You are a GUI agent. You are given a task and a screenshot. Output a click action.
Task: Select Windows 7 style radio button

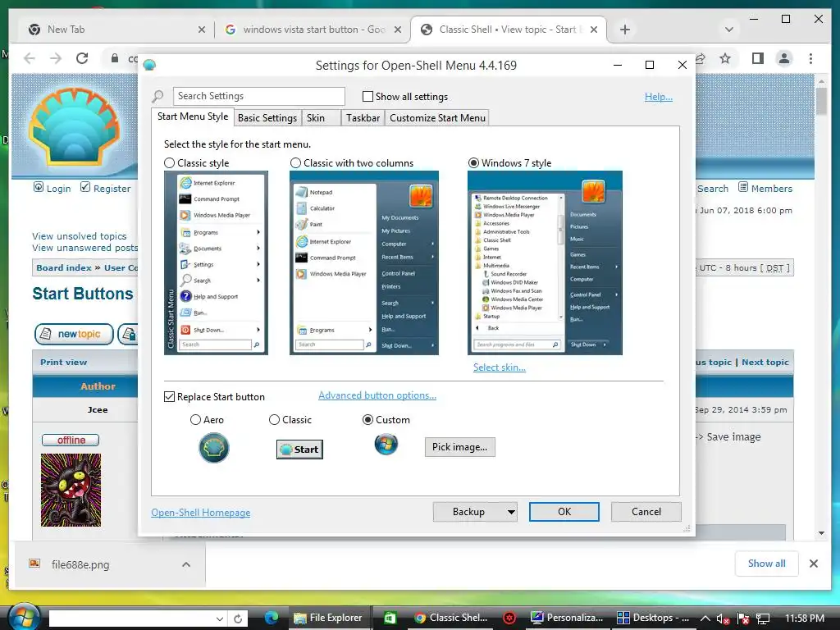click(x=473, y=163)
